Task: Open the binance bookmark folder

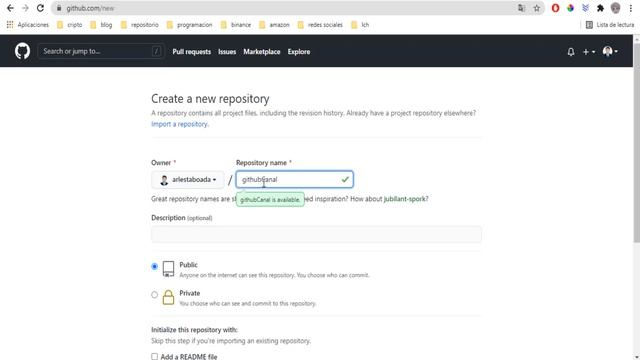Action: pyautogui.click(x=236, y=25)
